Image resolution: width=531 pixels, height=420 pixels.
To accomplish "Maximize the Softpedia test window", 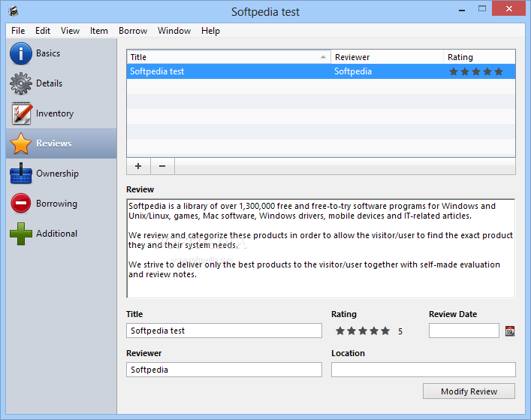I will pos(482,9).
